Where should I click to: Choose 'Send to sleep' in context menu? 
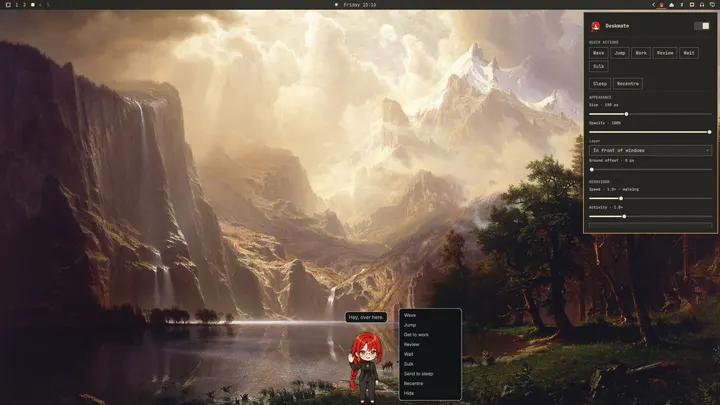(430, 374)
